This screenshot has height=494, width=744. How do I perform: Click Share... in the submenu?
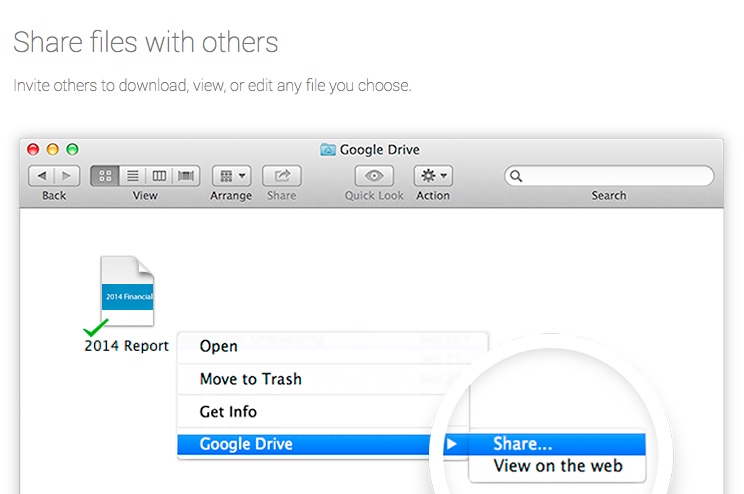pos(557,444)
